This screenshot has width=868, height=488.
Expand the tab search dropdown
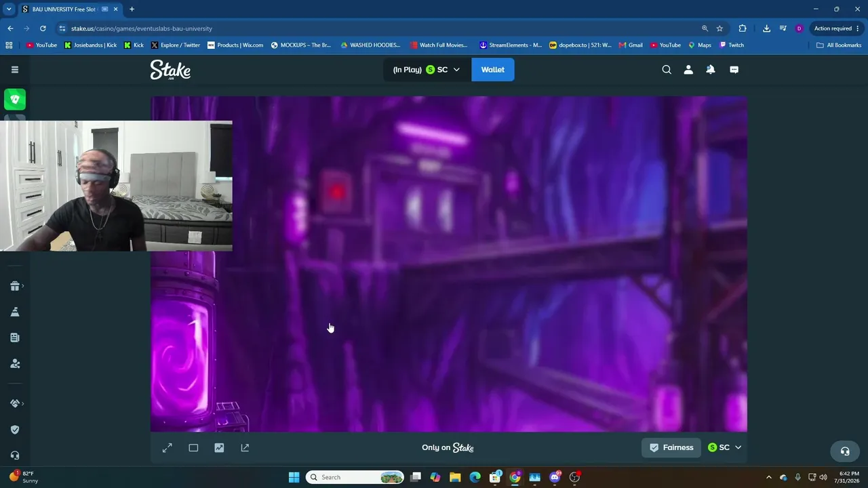[9, 9]
